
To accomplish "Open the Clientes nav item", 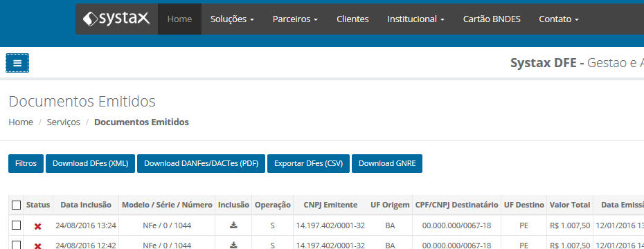I will 352,19.
